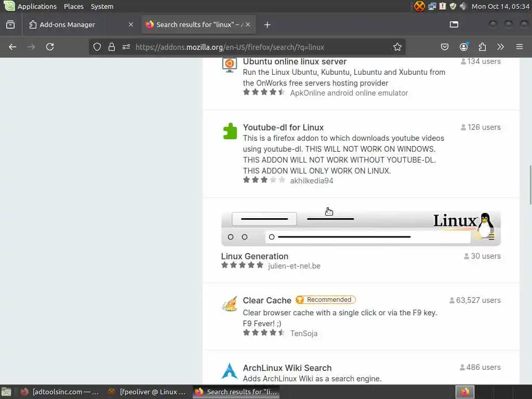Open Ubuntu online linux server add-on
The image size is (532, 399).
(295, 61)
